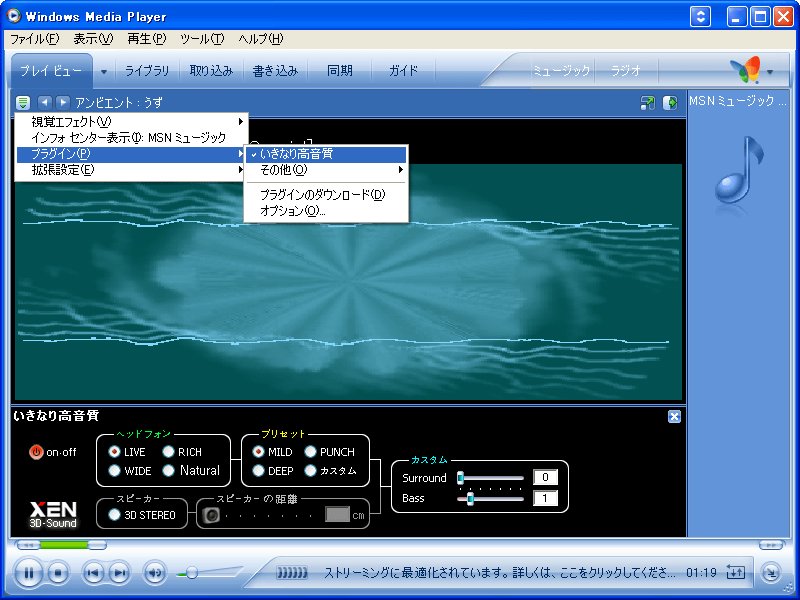Toggle the XEN on-off power button
This screenshot has height=600, width=800.
coord(36,452)
